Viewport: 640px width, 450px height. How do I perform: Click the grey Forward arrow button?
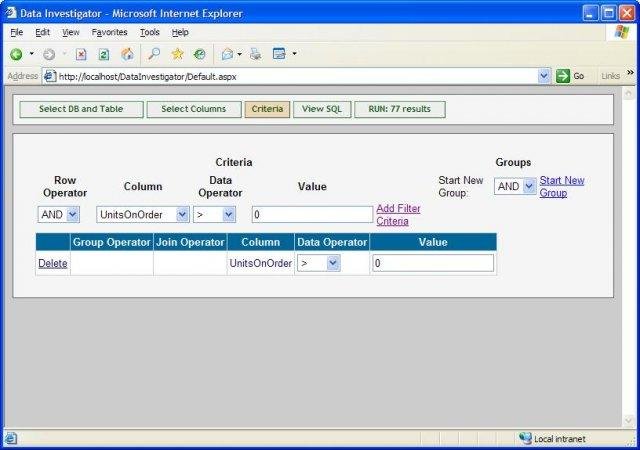tap(49, 54)
